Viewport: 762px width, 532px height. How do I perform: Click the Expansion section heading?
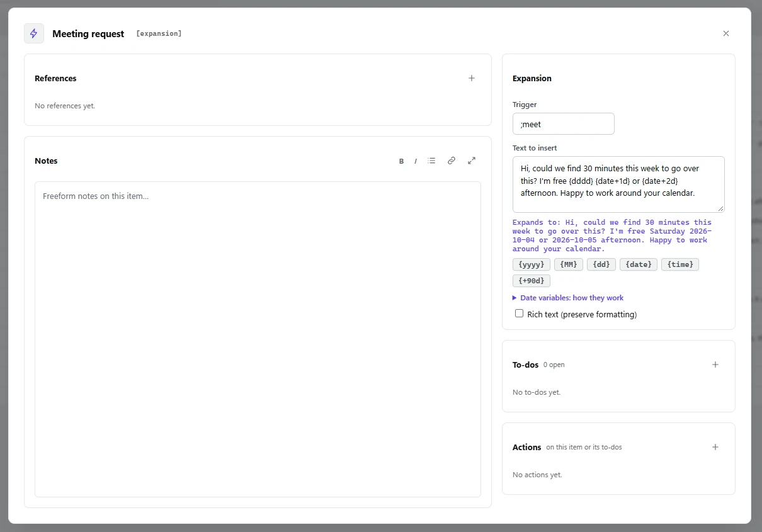(x=532, y=79)
